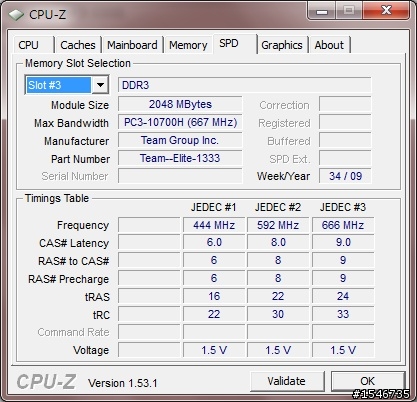
Task: Click the JEDEC #3 Voltage 1.5 V cell
Action: 343,350
